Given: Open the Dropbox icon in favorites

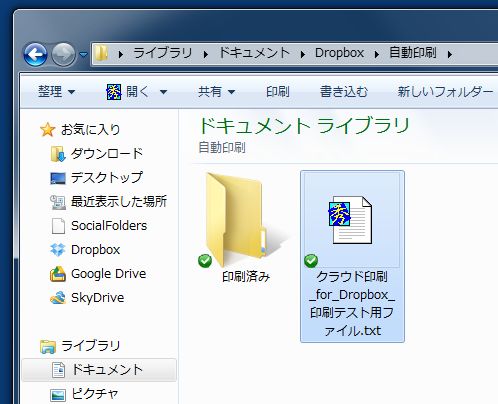Looking at the screenshot, I should (x=57, y=250).
